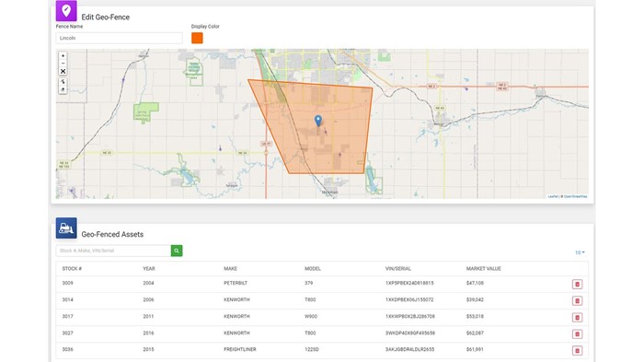Sort by MODEL column header
The image size is (644, 362).
[313, 269]
